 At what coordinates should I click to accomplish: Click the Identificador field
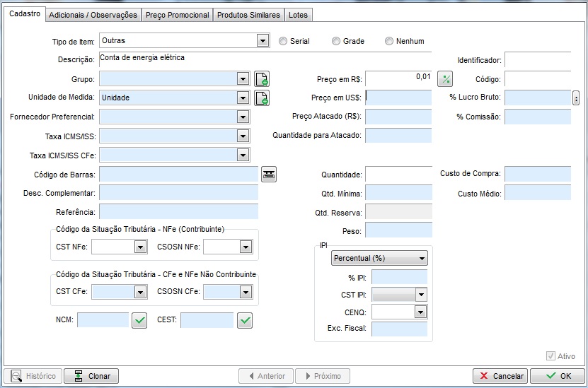click(x=538, y=59)
